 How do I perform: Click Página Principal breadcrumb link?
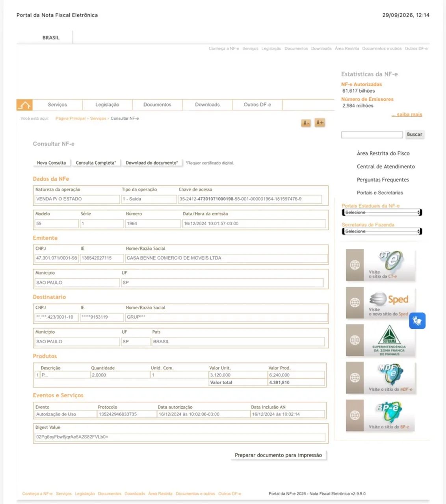click(71, 119)
